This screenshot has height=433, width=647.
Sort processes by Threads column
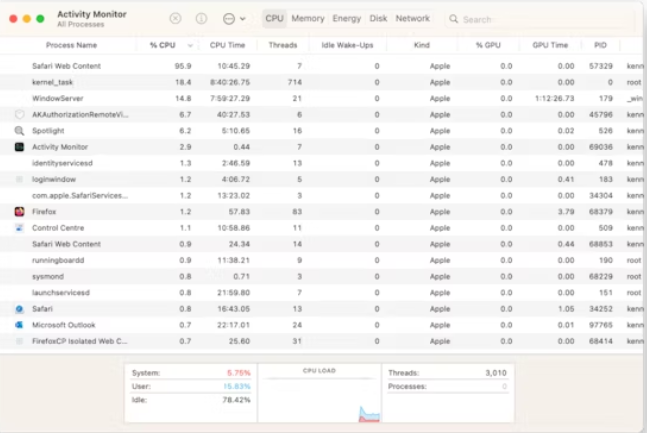click(283, 45)
